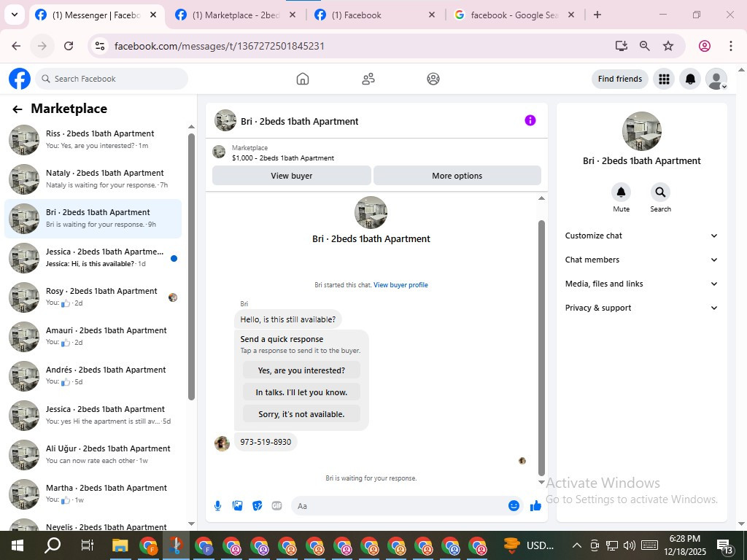Open the Rosy apartment conversation
This screenshot has height=560, width=747.
93,297
